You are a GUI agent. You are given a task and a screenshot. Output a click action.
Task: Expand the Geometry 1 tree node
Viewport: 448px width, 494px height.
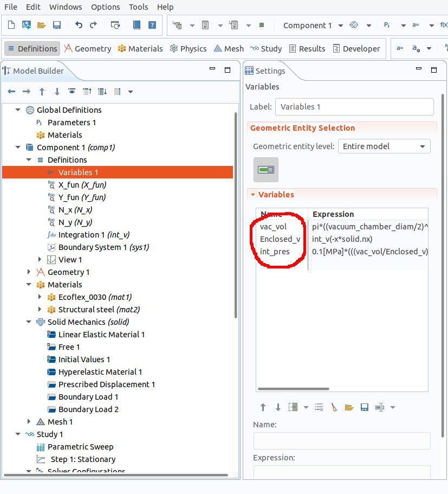click(x=29, y=272)
